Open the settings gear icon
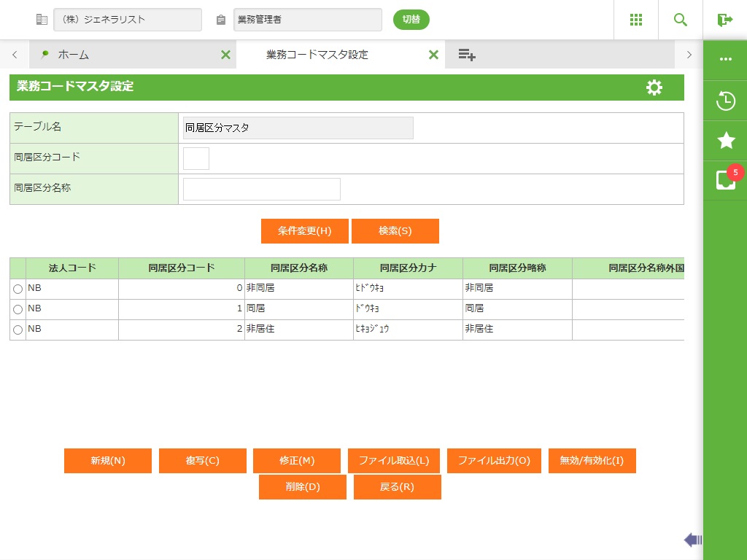Viewport: 747px width, 560px height. click(x=654, y=87)
